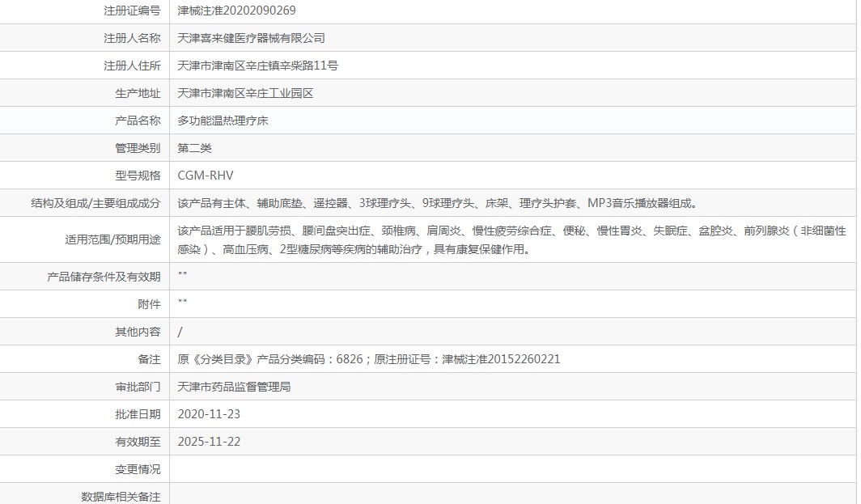Viewport: 861px width, 504px height.
Task: Click the 管理类别 label
Action: [x=138, y=148]
